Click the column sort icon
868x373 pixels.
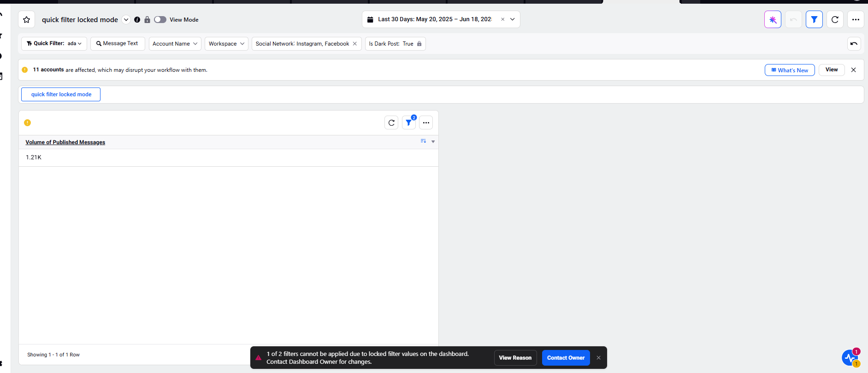pos(423,141)
